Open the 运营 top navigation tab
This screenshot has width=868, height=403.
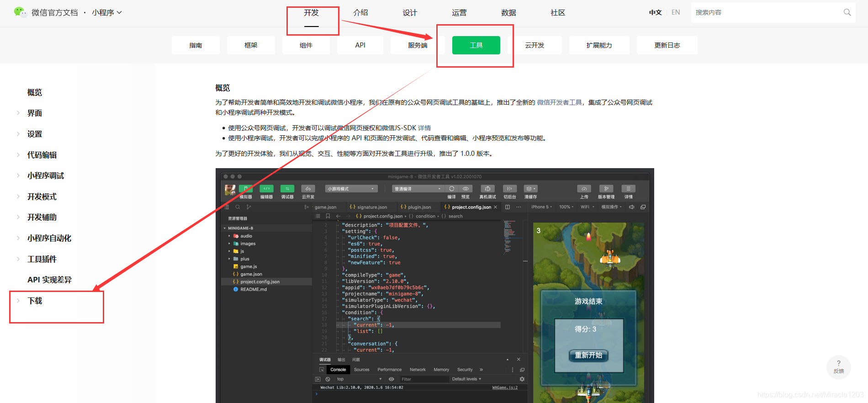(459, 13)
